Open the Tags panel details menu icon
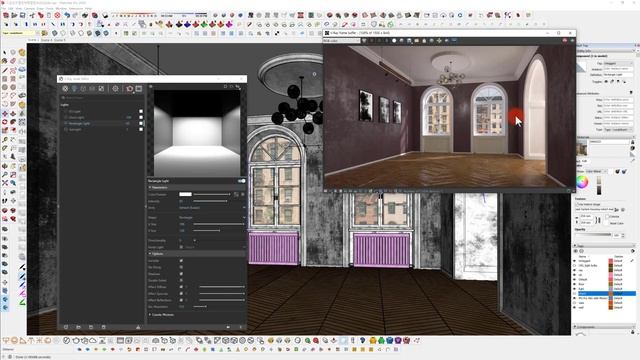The width and height of the screenshot is (640, 360). click(x=633, y=251)
